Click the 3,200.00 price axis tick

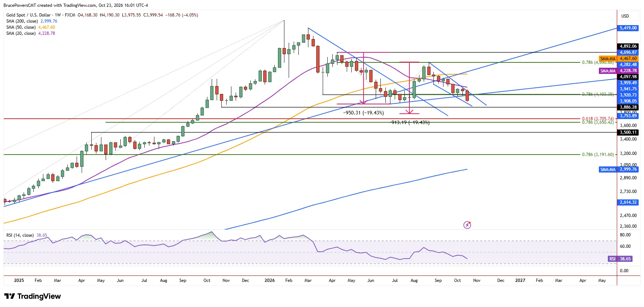click(628, 153)
